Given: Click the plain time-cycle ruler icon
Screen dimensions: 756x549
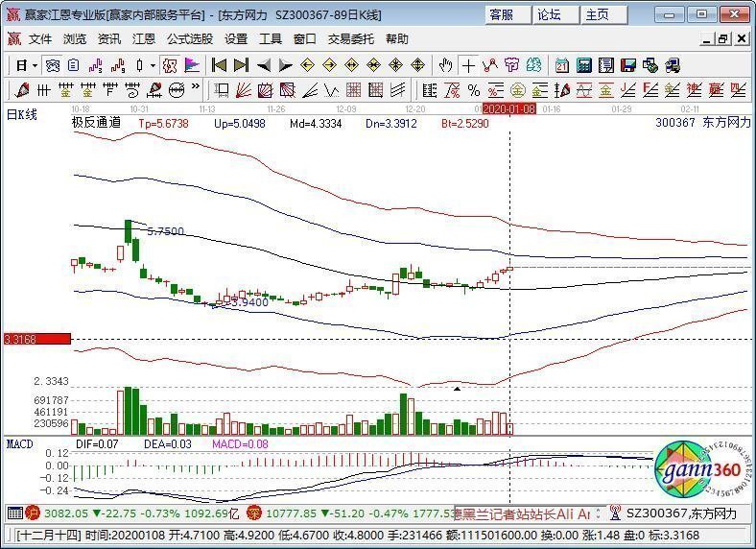Looking at the screenshot, I should pyautogui.click(x=44, y=90).
